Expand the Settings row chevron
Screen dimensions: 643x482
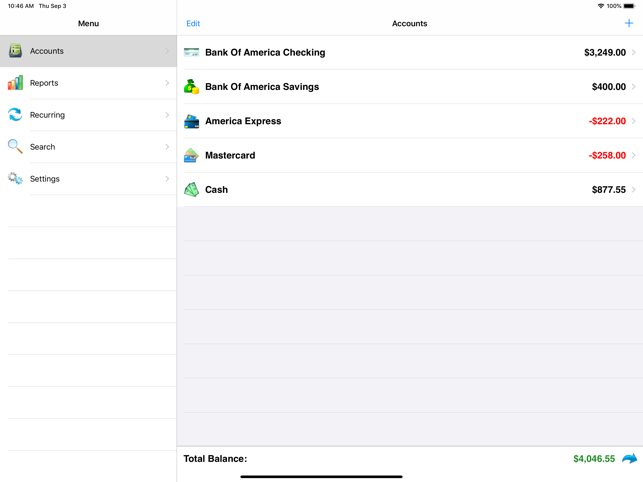(167, 179)
